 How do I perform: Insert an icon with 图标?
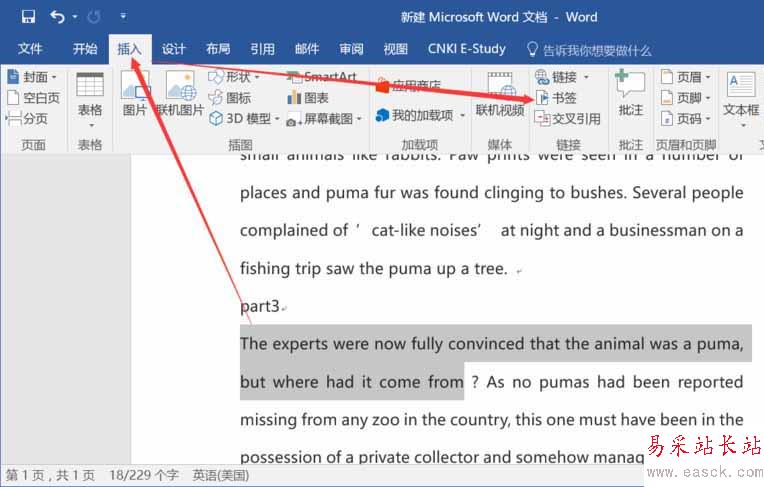(229, 98)
